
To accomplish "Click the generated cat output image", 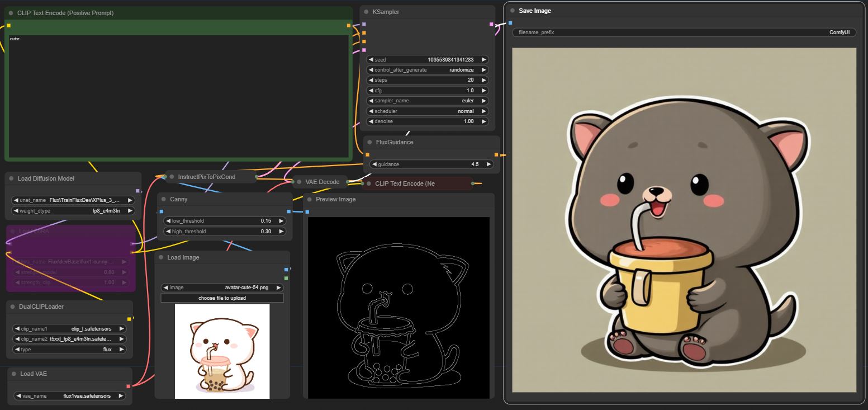I will pyautogui.click(x=684, y=220).
